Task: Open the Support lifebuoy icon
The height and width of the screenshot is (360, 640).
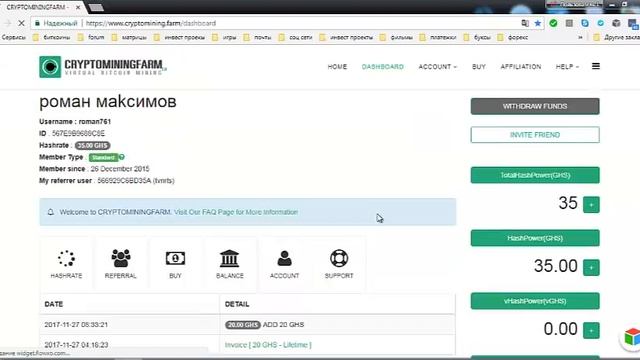Action: [339, 258]
